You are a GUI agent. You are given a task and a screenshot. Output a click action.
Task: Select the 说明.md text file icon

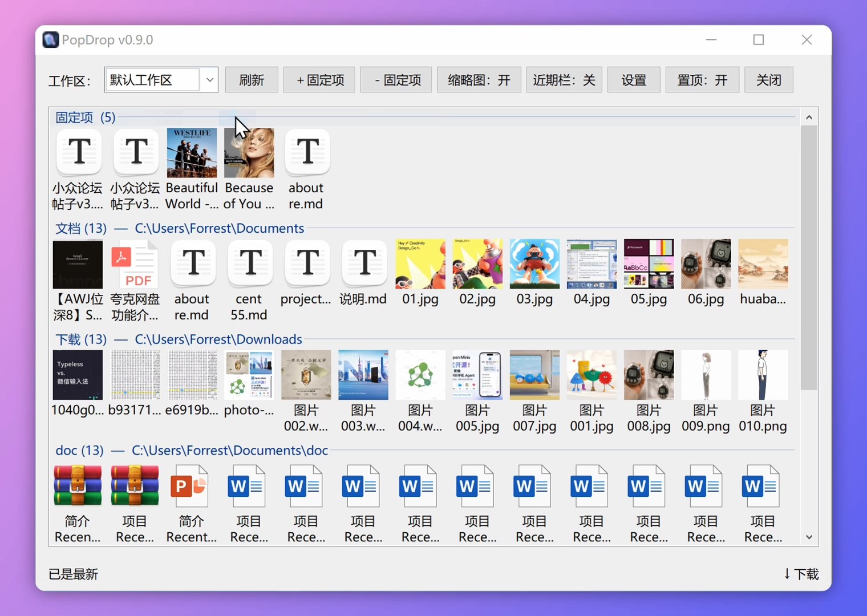click(x=364, y=264)
